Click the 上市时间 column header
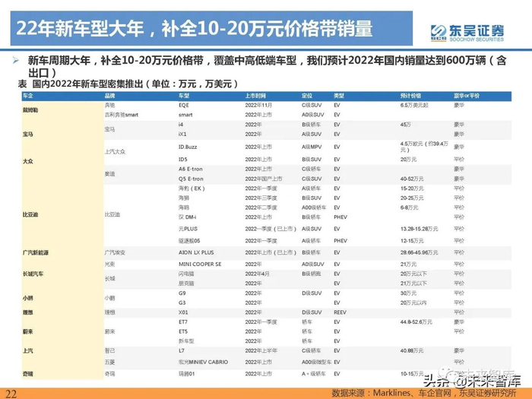The image size is (532, 399). point(255,96)
